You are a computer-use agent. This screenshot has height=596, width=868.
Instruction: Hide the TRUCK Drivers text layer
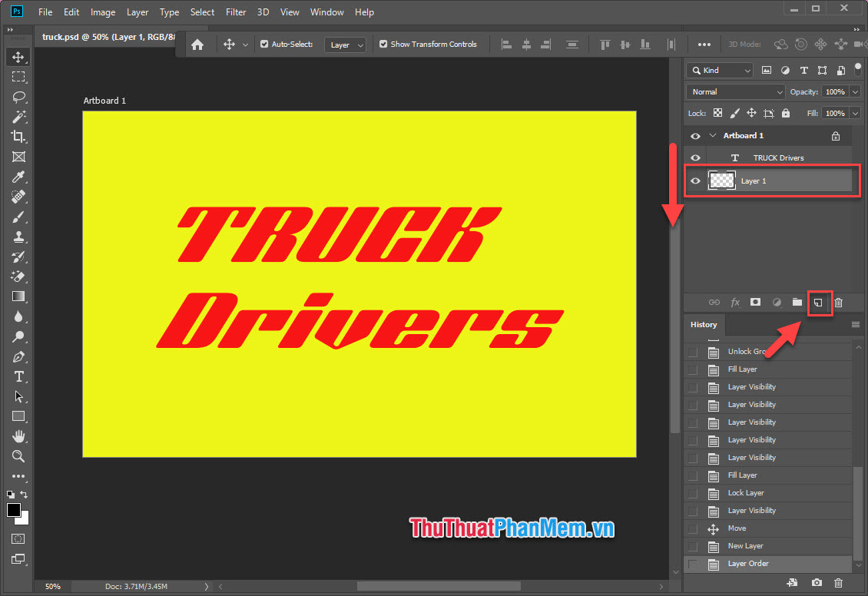695,157
